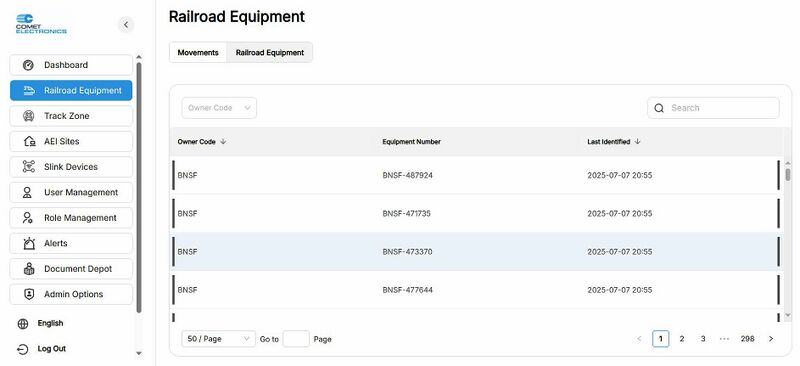The width and height of the screenshot is (800, 366).
Task: Click the Last Identified column header text
Action: (x=609, y=142)
